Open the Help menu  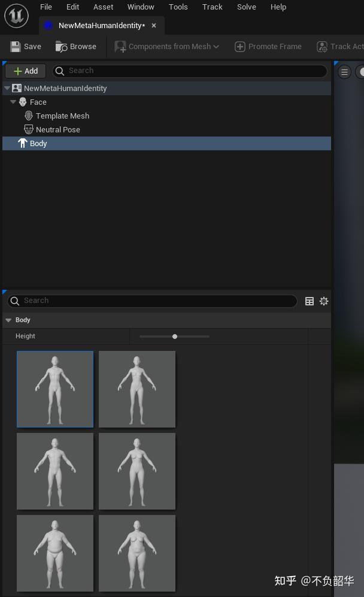point(278,7)
